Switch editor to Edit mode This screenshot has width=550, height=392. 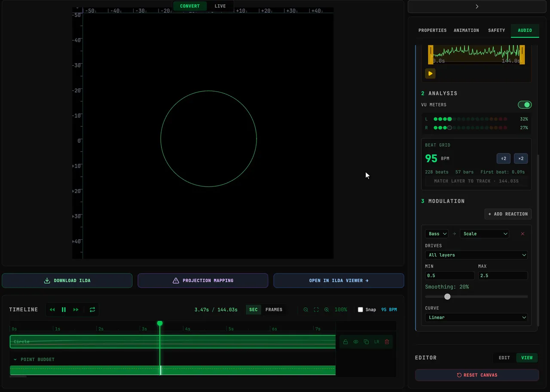click(x=504, y=358)
